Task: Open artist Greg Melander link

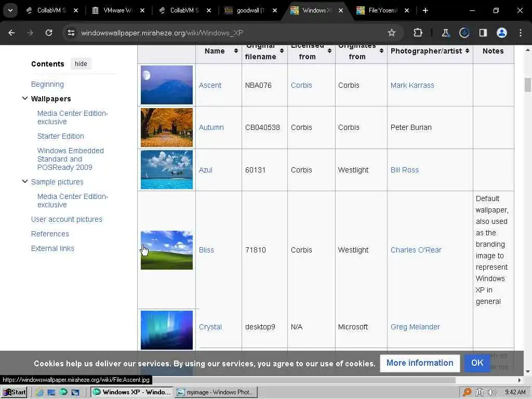Action: (x=415, y=327)
